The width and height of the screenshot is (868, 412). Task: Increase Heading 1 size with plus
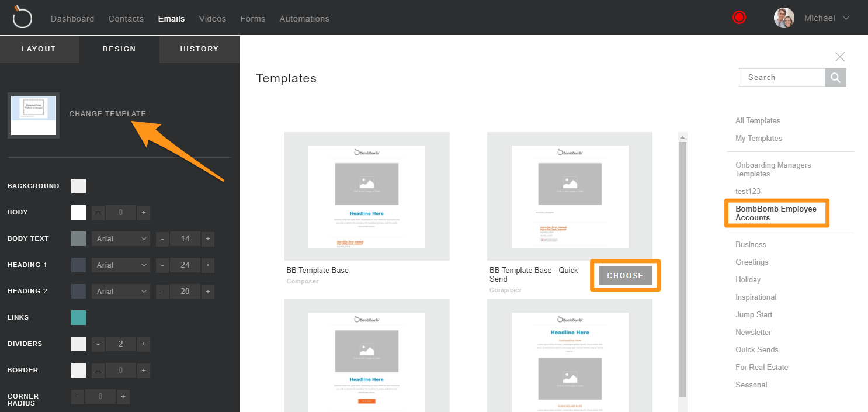[x=208, y=265]
